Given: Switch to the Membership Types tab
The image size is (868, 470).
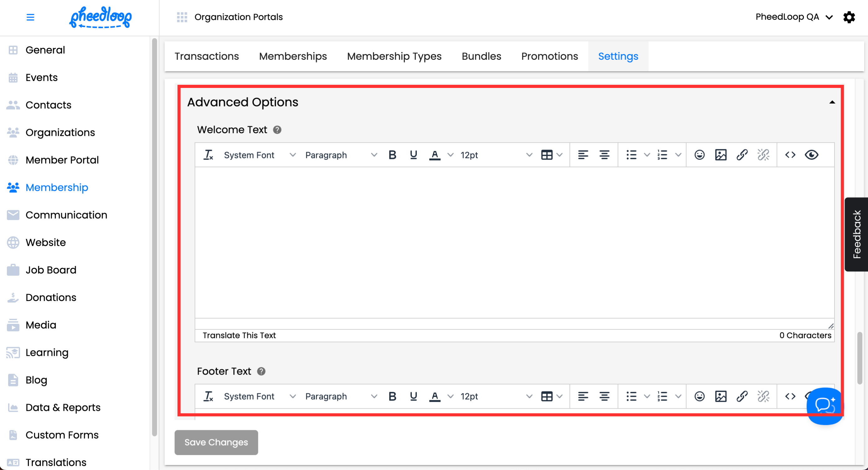Looking at the screenshot, I should [x=394, y=56].
